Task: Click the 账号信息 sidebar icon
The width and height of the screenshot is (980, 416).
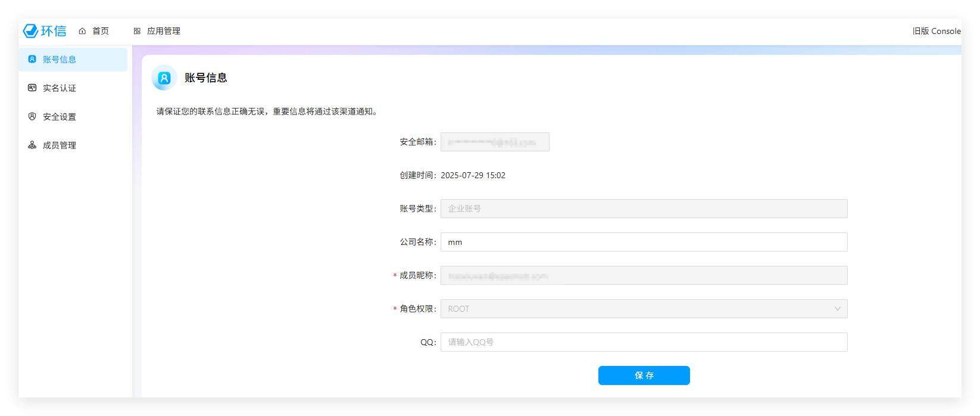Action: pyautogui.click(x=32, y=59)
